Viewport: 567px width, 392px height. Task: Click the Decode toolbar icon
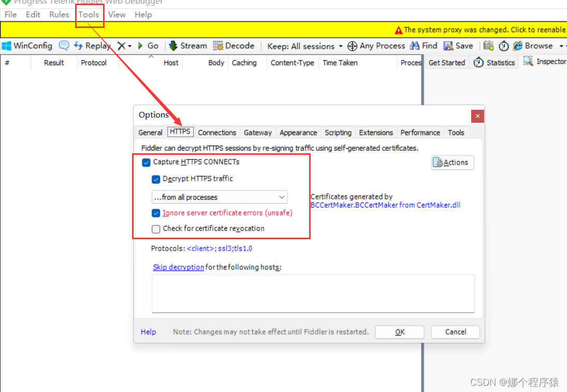pos(234,46)
